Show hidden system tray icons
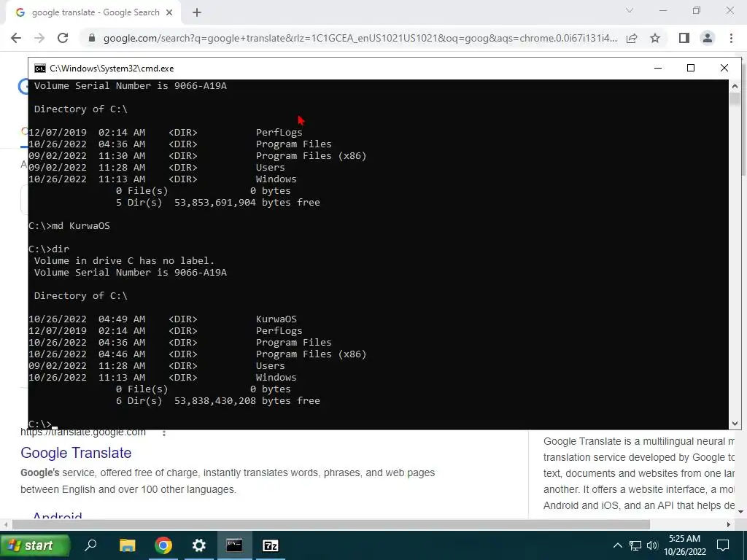The width and height of the screenshot is (747, 560). 617,545
